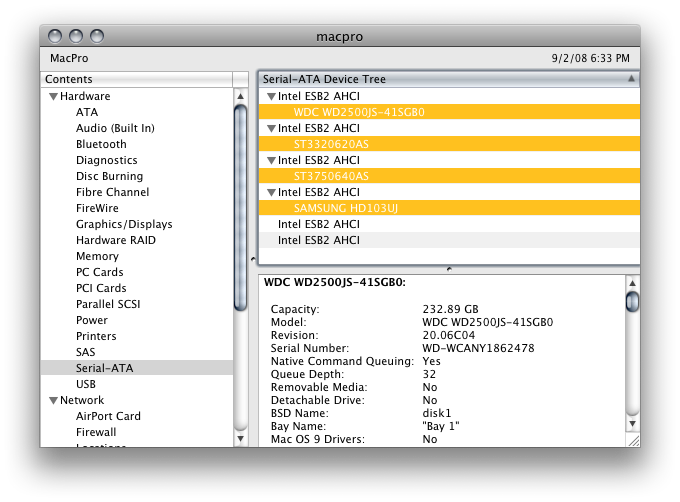Image resolution: width=680 pixels, height=502 pixels.
Task: Click details pane scroll-up arrow
Action: click(x=632, y=283)
